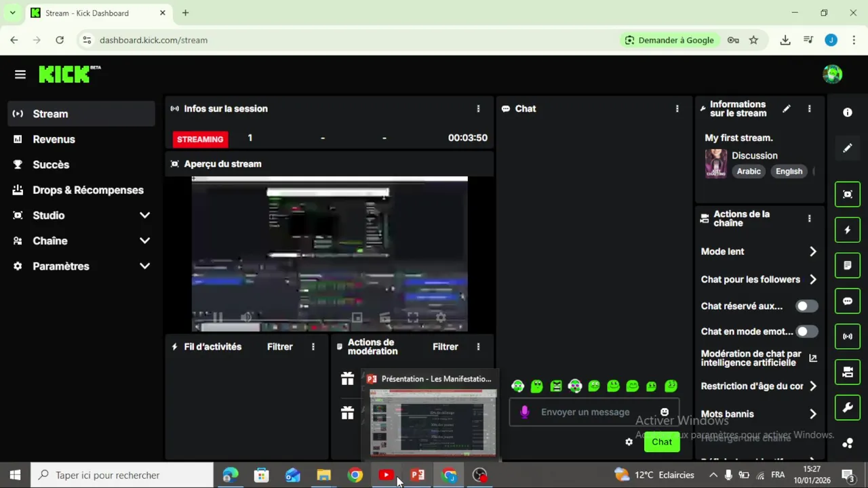This screenshot has height=488, width=868.
Task: Open the user avatar profile menu
Action: (832, 75)
